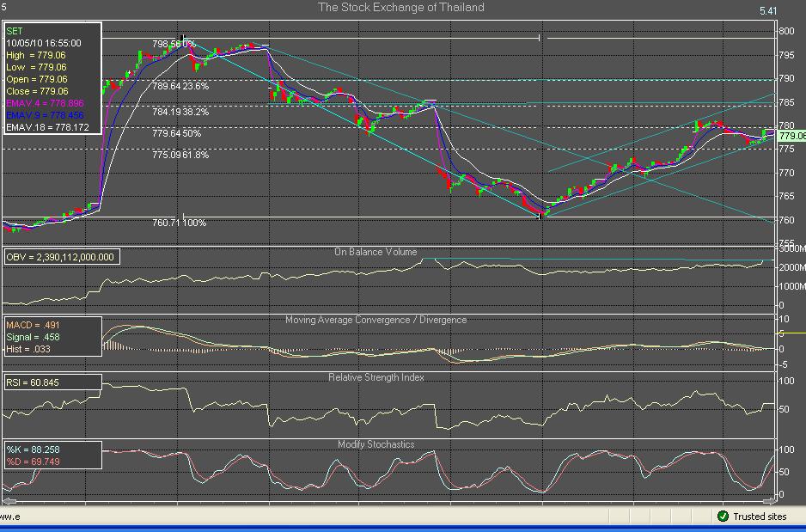Click the "Trusted sites" status bar text

[x=760, y=517]
